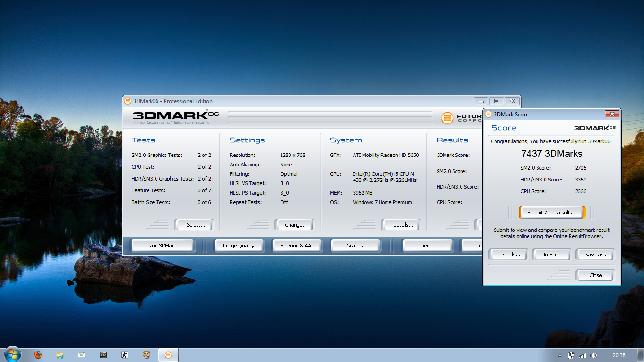Click HDR/SM3.0 Score value 3369
644x362 pixels.
[580, 180]
